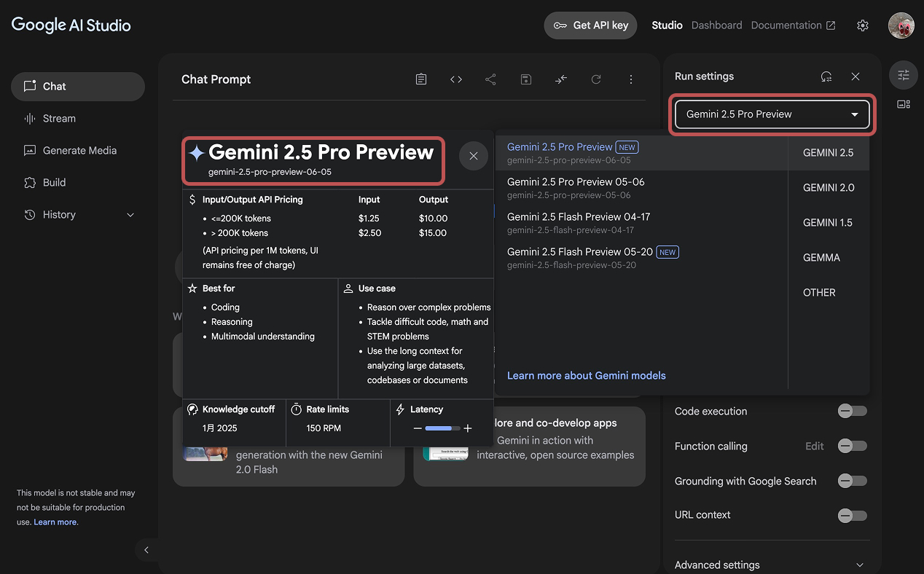Click the 150 RPM rate limit value
The height and width of the screenshot is (574, 924).
pos(324,428)
